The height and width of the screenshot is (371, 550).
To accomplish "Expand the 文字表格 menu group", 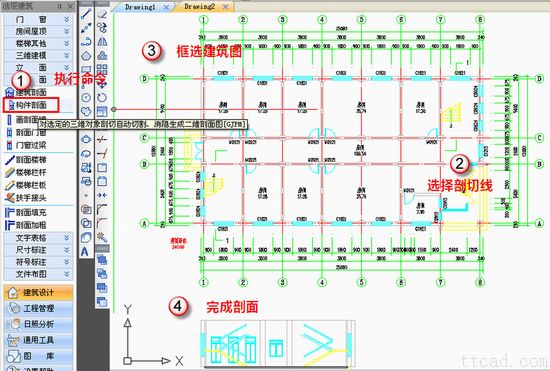I will pos(38,238).
